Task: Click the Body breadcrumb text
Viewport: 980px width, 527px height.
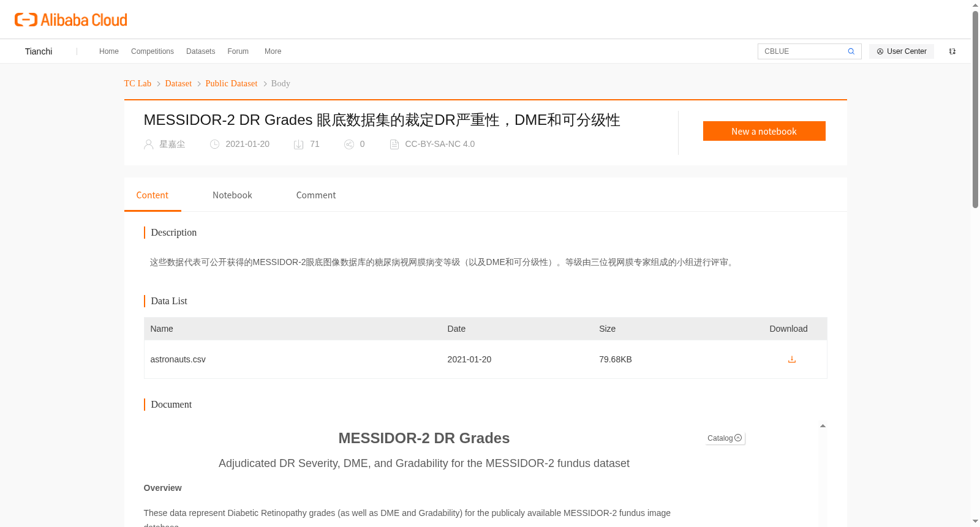Action: [281, 83]
